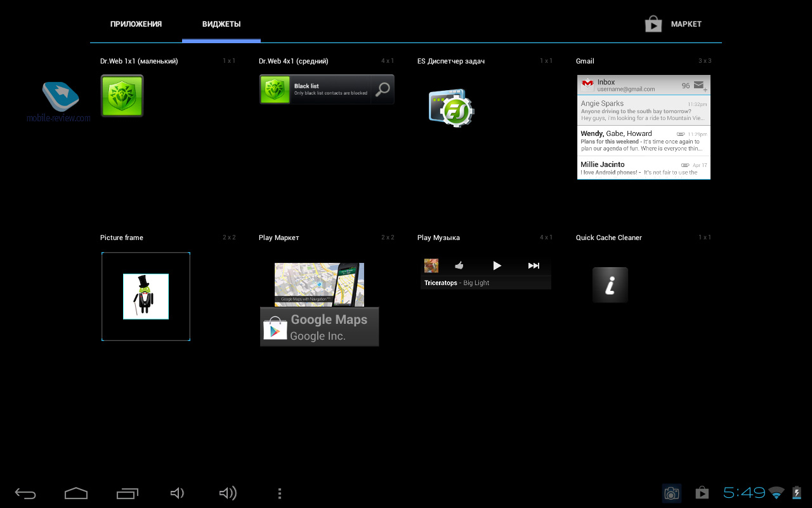812x508 pixels.
Task: Tap the battery charging icon
Action: tap(797, 493)
